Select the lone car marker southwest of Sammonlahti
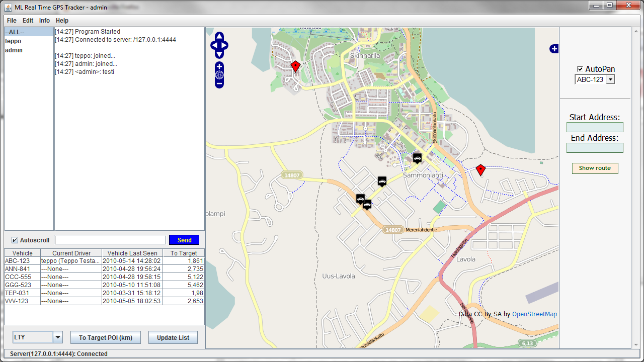Viewport: 644px width, 362px height. [x=382, y=181]
